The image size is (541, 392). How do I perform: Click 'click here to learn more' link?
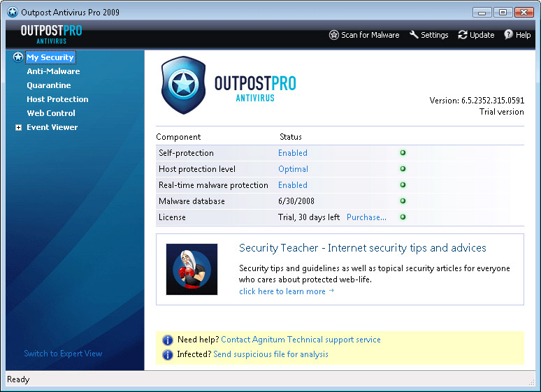(x=287, y=291)
